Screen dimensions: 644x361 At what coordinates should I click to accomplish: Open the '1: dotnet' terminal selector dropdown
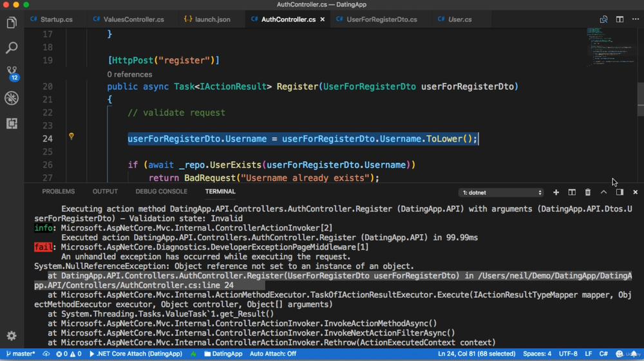[501, 192]
